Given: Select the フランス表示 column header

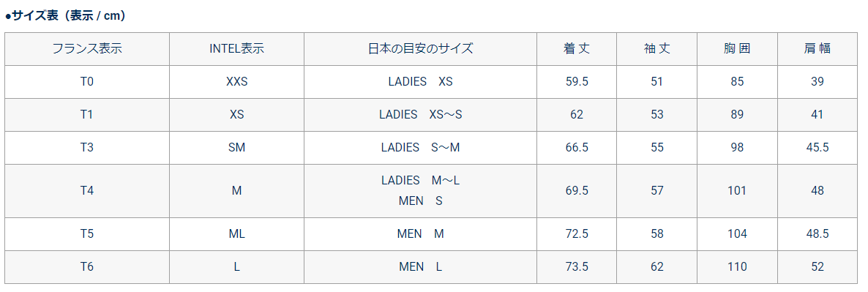Looking at the screenshot, I should (x=87, y=48).
